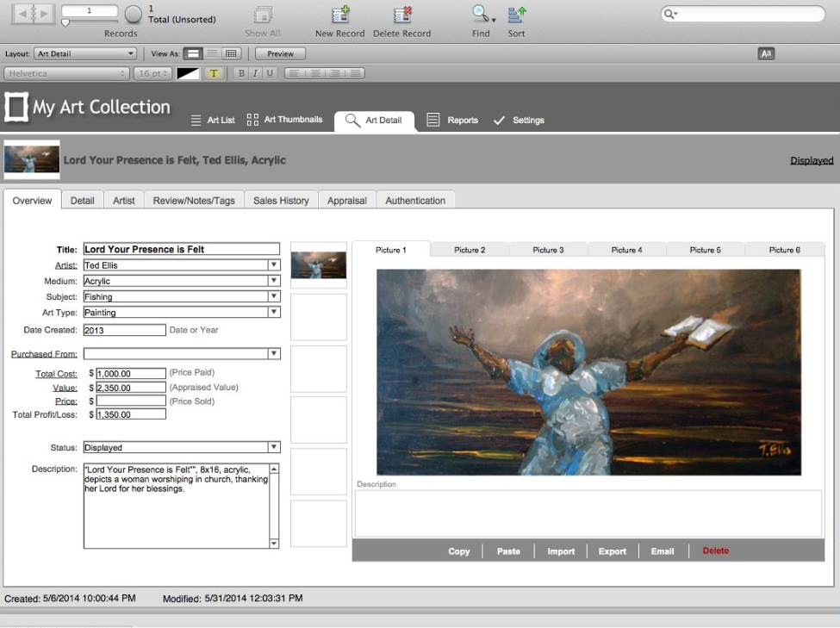Click the Delete Record toolbar icon
Screen dimensions: 840x628
(401, 15)
